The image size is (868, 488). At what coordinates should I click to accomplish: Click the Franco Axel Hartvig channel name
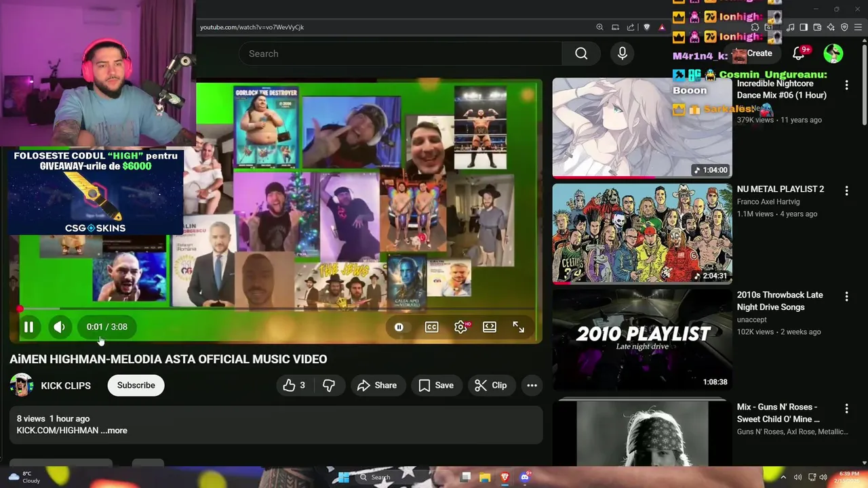[x=768, y=202]
